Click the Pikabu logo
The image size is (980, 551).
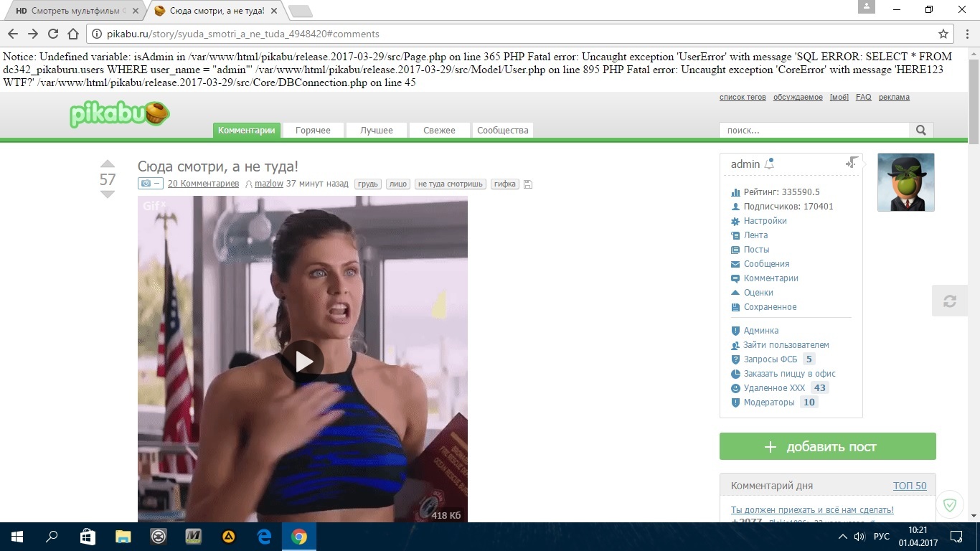click(120, 114)
